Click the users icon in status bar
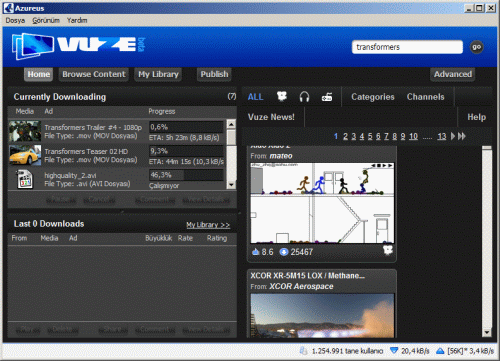This screenshot has width=500, height=361. click(304, 351)
